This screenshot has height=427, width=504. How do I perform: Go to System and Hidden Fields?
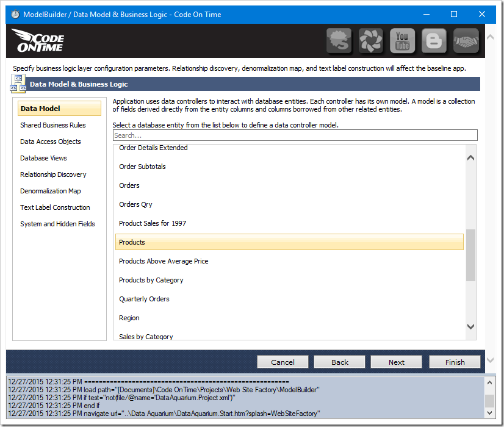(57, 224)
